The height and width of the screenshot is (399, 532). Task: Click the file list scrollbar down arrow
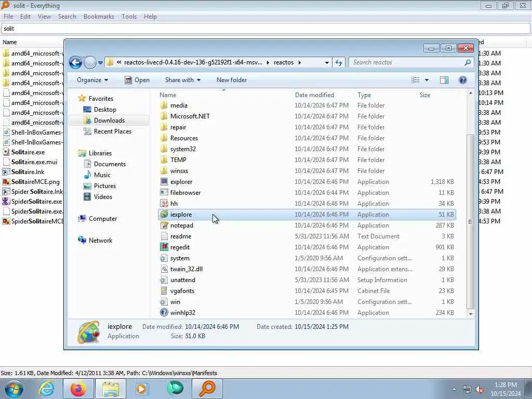pos(470,314)
